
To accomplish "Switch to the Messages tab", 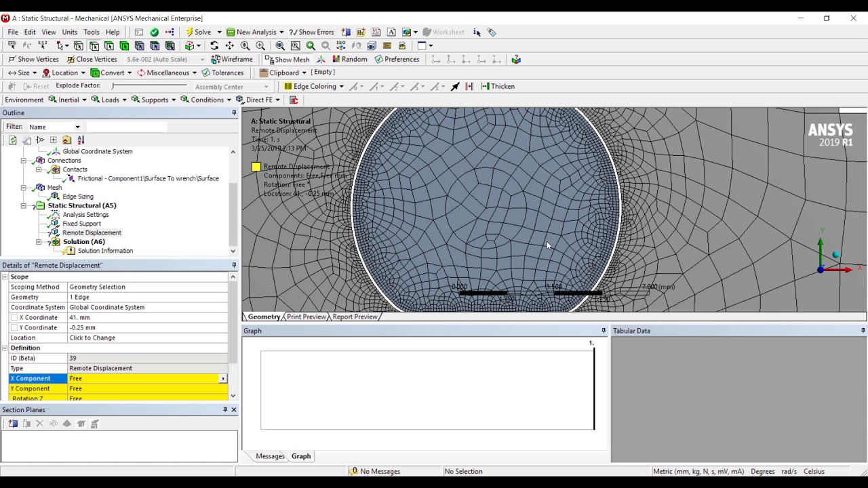I will click(x=270, y=456).
